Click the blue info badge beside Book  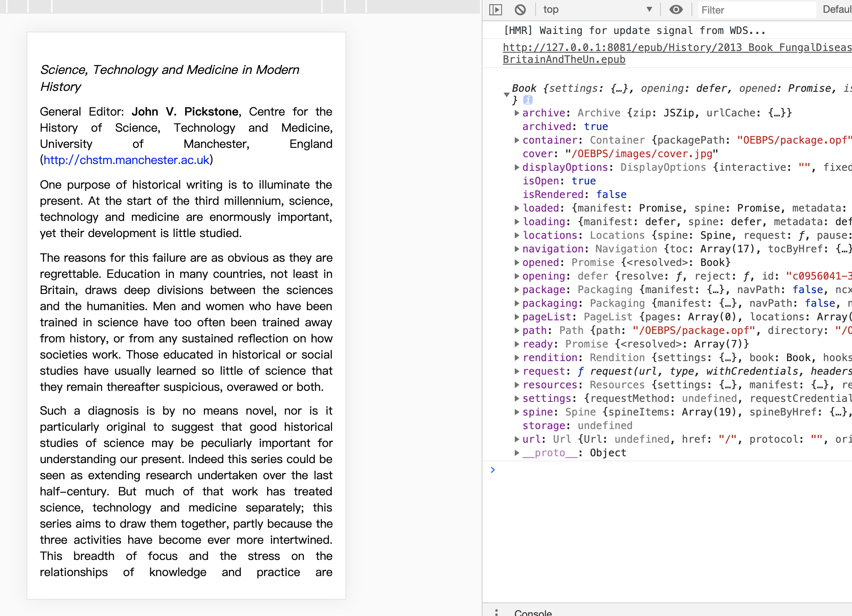click(528, 100)
